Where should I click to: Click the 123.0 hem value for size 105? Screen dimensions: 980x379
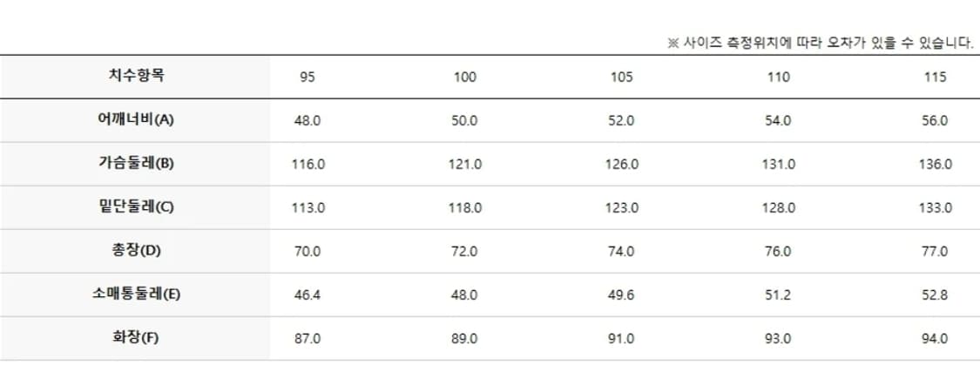tap(621, 207)
